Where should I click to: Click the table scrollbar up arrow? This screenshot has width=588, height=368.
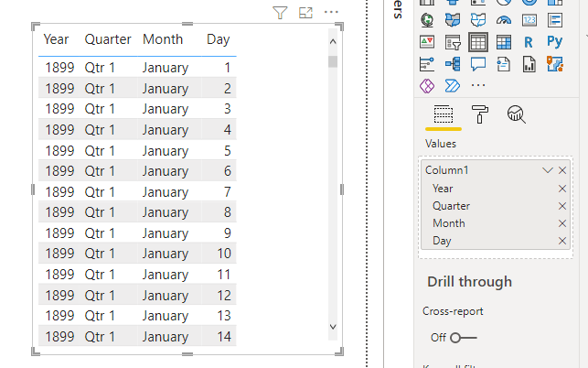(x=333, y=42)
